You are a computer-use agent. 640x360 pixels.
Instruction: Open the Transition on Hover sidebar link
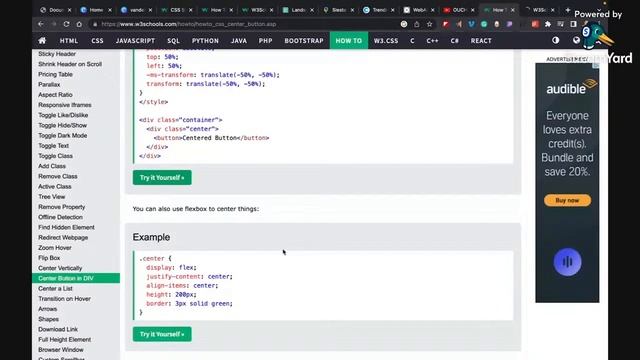click(64, 299)
